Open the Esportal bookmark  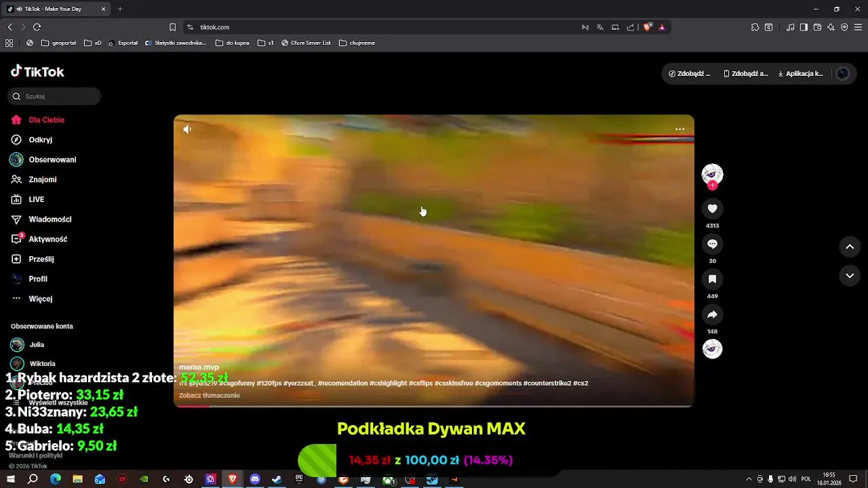click(123, 43)
